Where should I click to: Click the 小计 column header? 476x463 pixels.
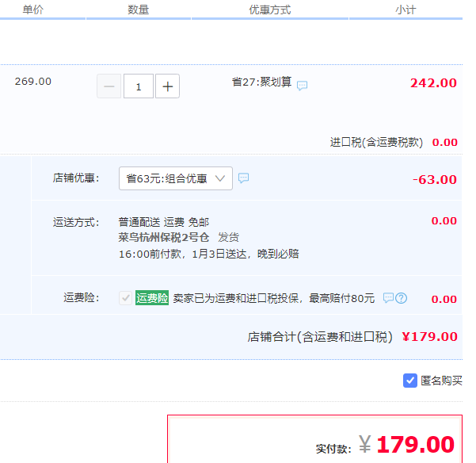click(x=406, y=10)
